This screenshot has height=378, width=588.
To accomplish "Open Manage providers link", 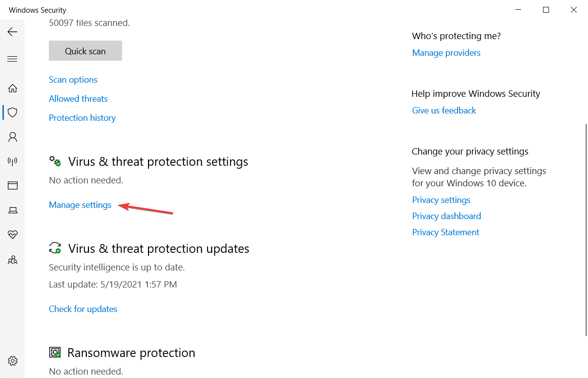I will (446, 53).
